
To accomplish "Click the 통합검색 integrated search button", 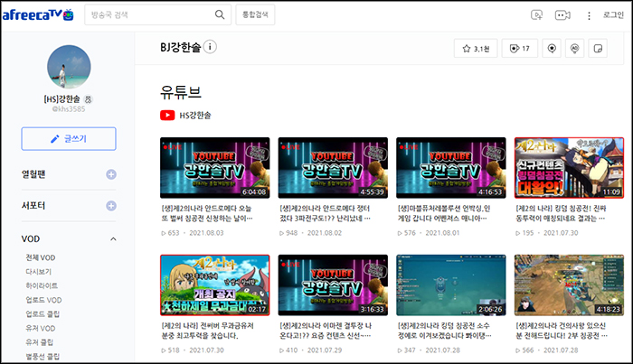I will point(256,15).
